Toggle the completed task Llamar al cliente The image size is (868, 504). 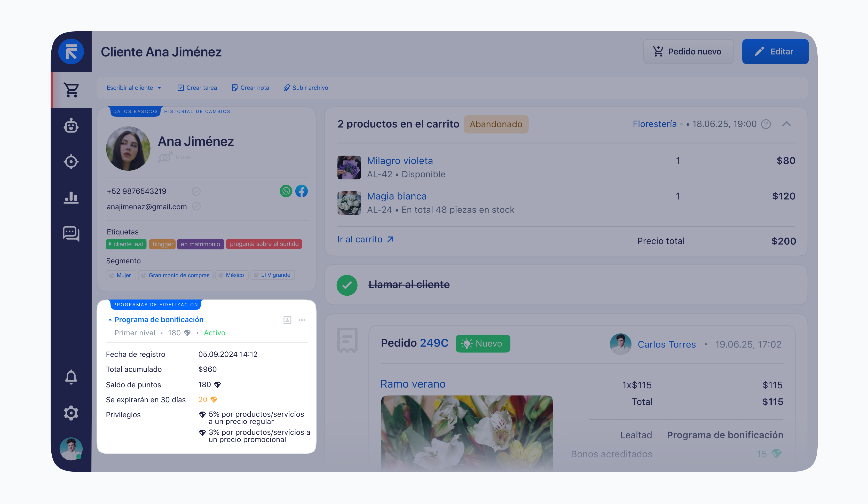[347, 285]
